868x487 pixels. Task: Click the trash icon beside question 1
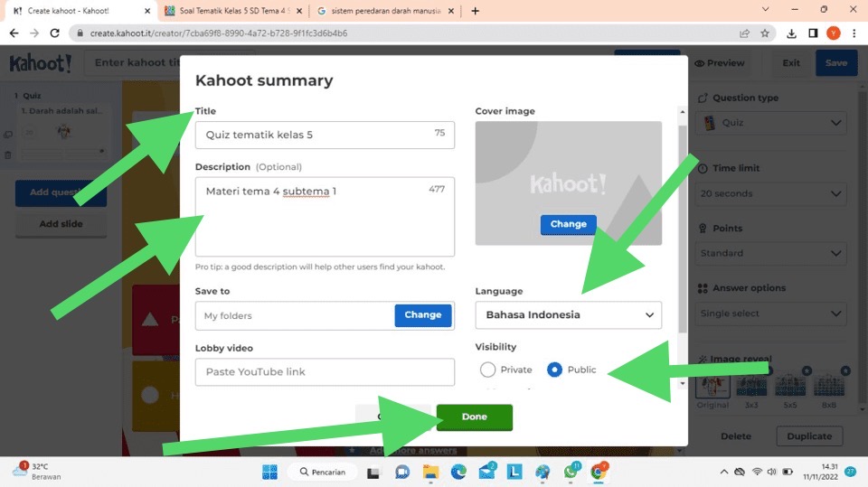tap(8, 155)
